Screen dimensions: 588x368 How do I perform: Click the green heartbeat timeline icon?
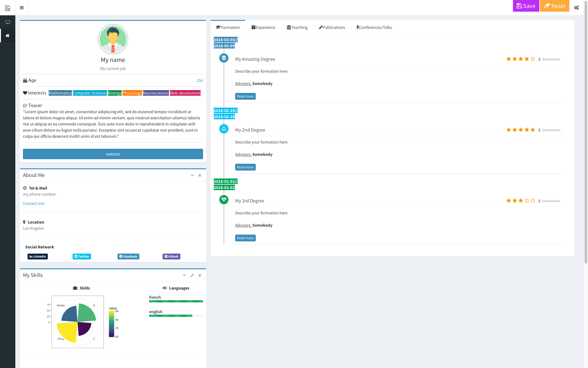pyautogui.click(x=224, y=200)
